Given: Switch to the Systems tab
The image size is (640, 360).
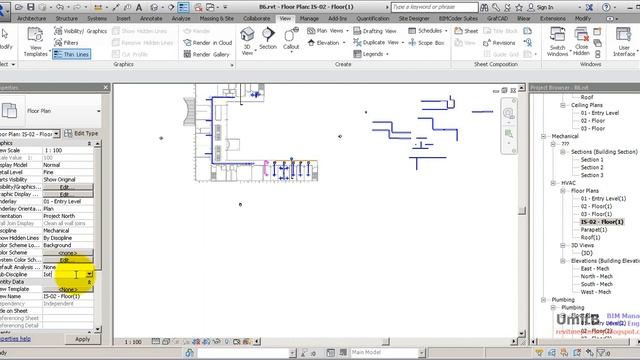Looking at the screenshot, I should [x=97, y=18].
